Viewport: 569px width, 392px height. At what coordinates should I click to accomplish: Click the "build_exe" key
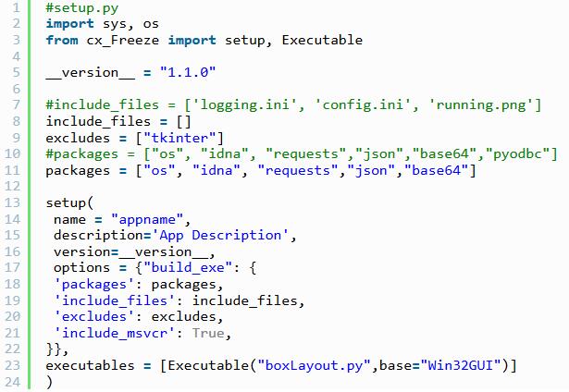pos(188,268)
